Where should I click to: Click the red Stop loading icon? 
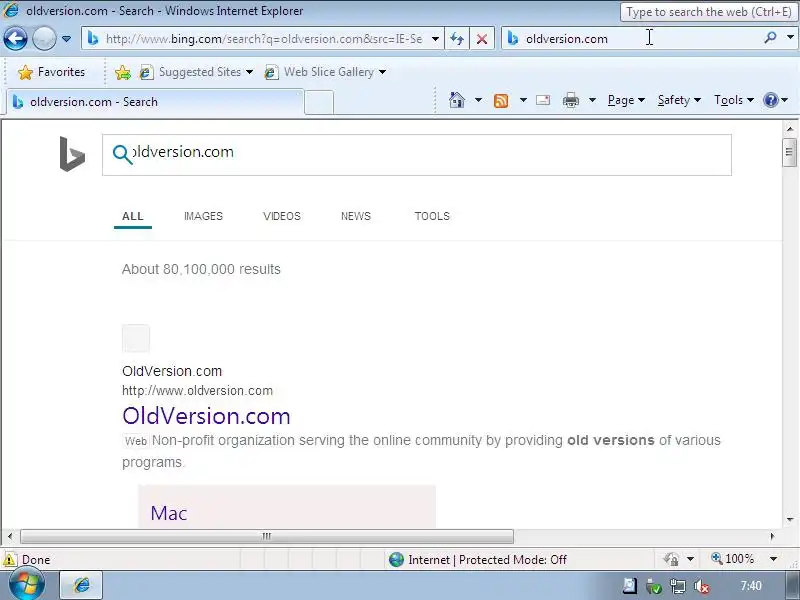click(482, 39)
